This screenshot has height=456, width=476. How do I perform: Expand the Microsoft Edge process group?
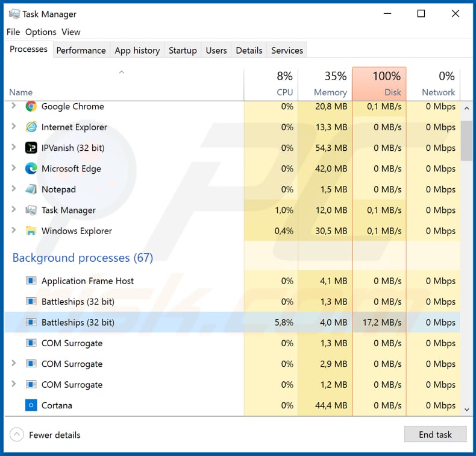[14, 168]
